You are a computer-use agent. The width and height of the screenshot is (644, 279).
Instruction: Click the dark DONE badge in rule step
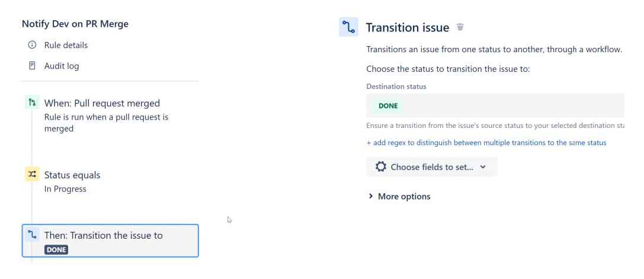[x=56, y=250]
